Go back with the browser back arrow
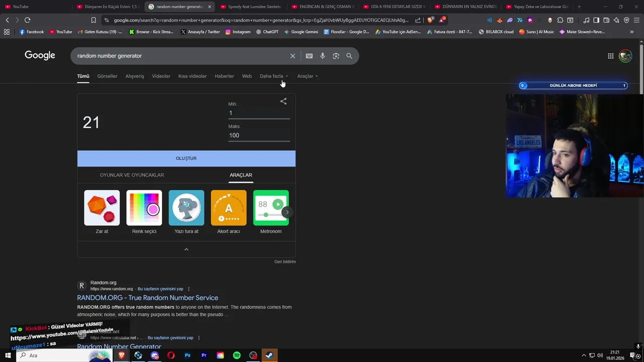Image resolution: width=644 pixels, height=362 pixels. 7,20
